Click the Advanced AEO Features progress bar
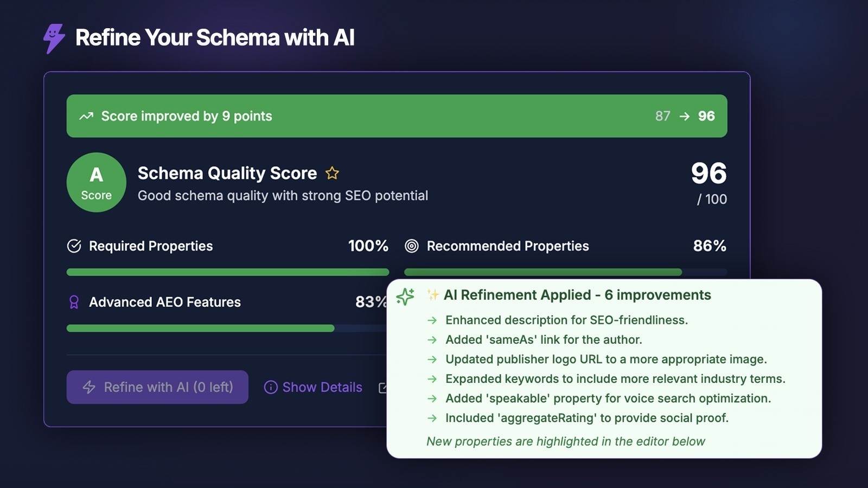The image size is (868, 488). point(201,328)
